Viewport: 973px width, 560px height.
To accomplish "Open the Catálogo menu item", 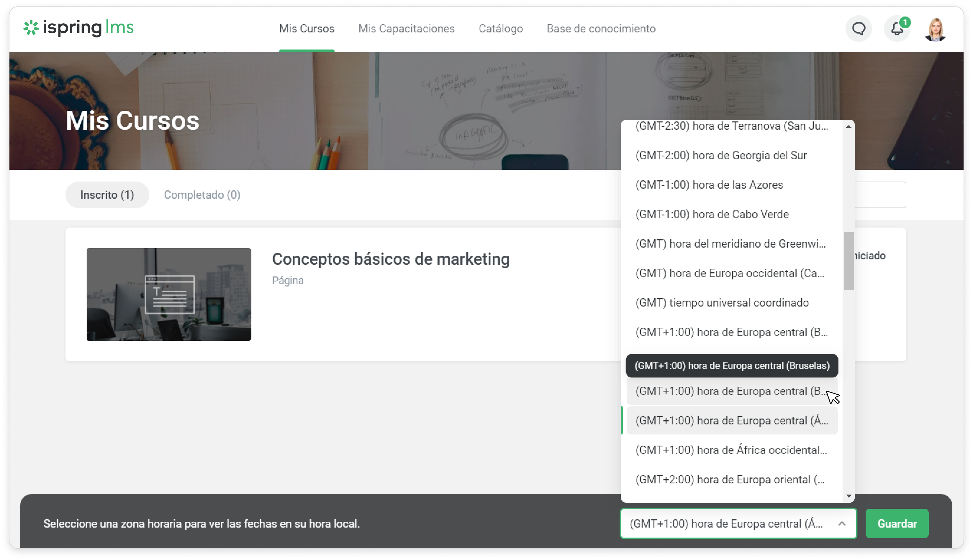I will (x=500, y=29).
